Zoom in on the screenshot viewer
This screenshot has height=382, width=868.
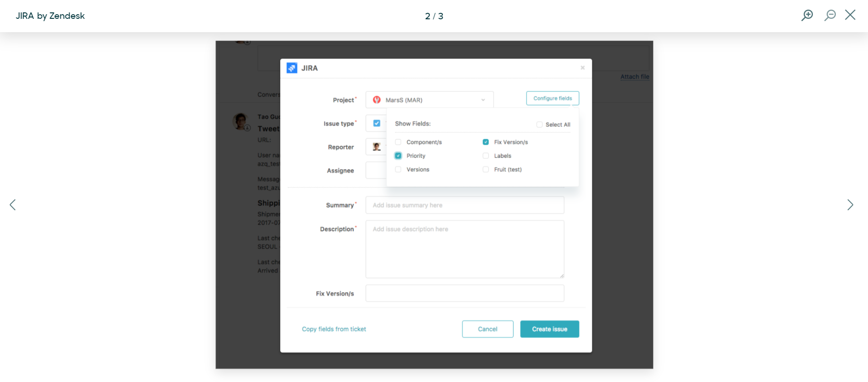click(807, 15)
